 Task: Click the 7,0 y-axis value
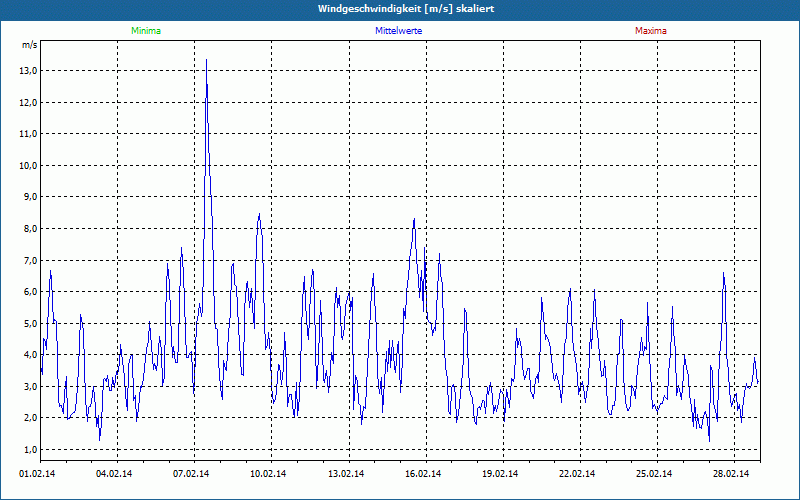[30, 260]
